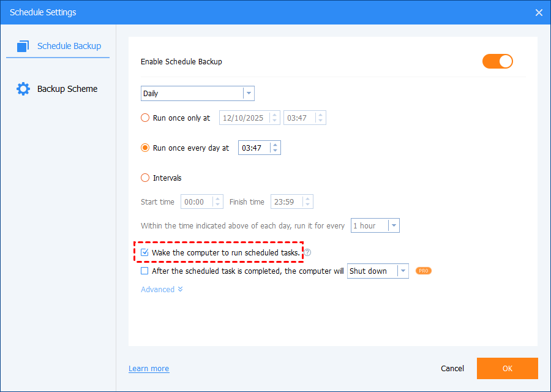551x392 pixels.
Task: Uncheck Wake the computer to run scheduled tasks
Action: (x=144, y=252)
